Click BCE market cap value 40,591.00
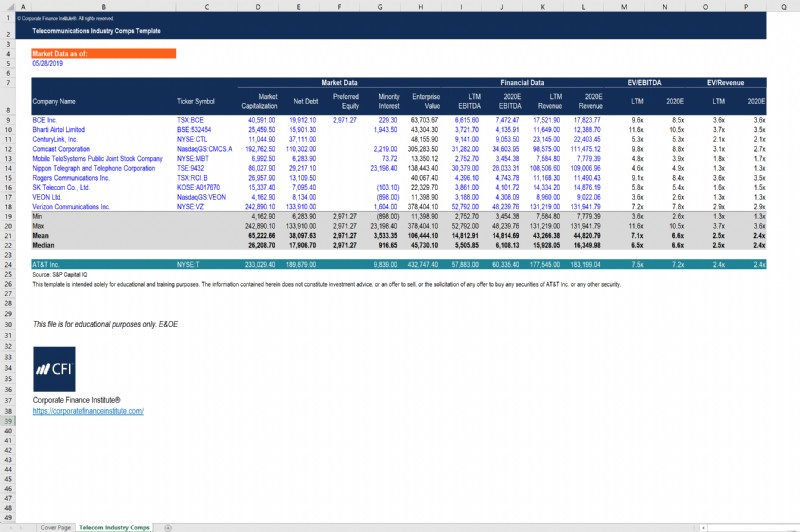The image size is (800, 532). (x=262, y=120)
